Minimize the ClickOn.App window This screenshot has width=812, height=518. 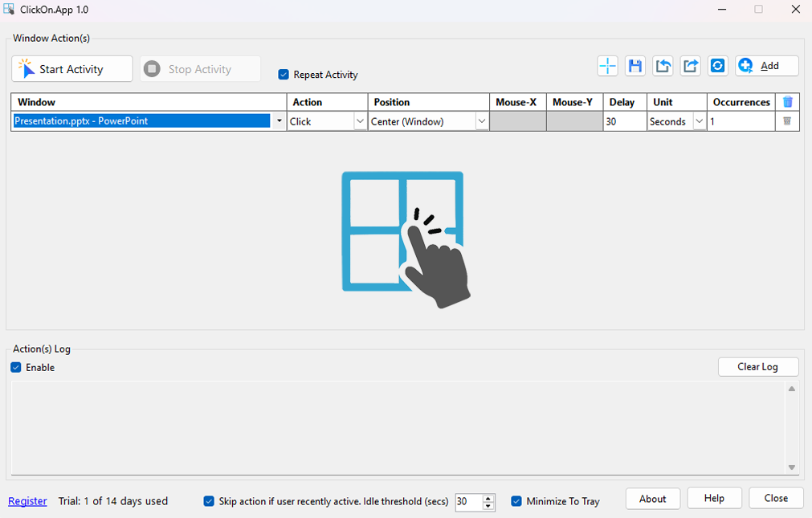pos(722,10)
